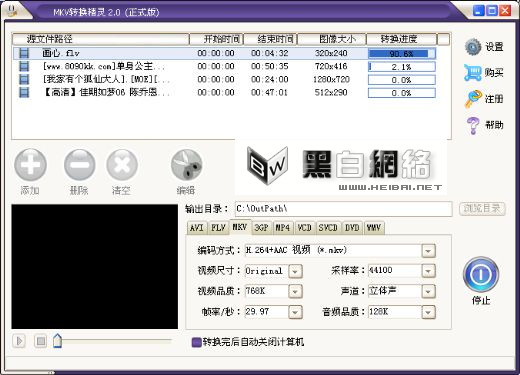Screen dimensions: 520x375
Task: Expand the 编码方式 dropdown
Action: coord(428,251)
